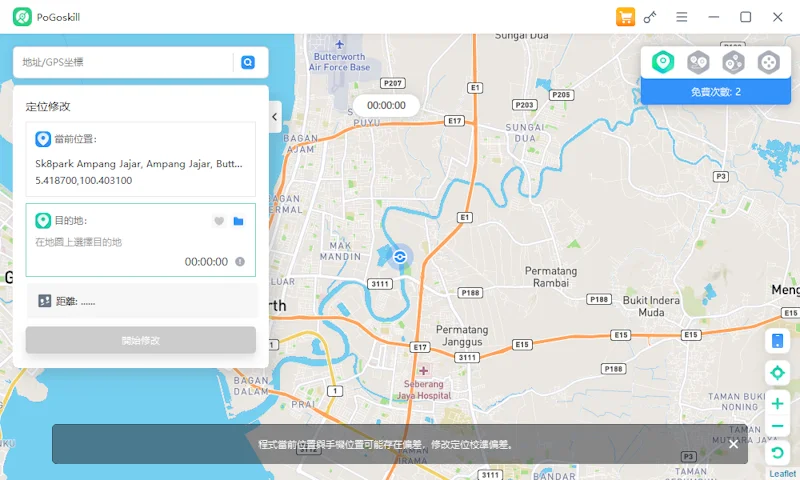800x480 pixels.
Task: Select multi-spot route mode icon
Action: pyautogui.click(x=733, y=63)
